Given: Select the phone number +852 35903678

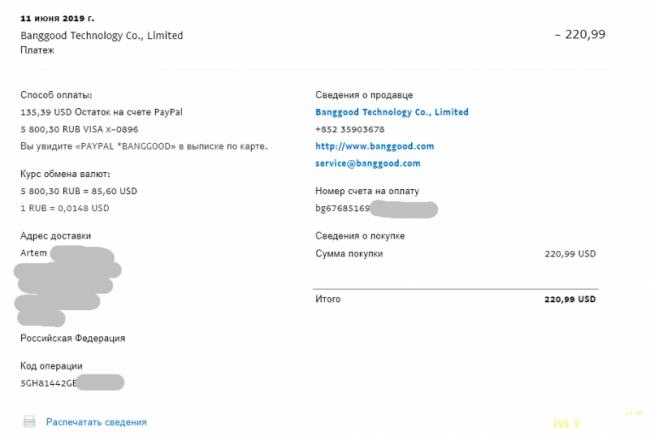Looking at the screenshot, I should pos(350,129).
